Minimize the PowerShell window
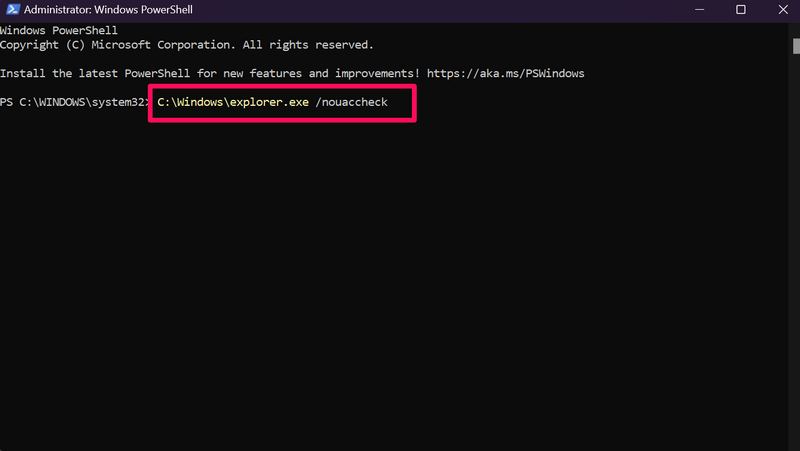This screenshot has height=451, width=800. point(696,10)
